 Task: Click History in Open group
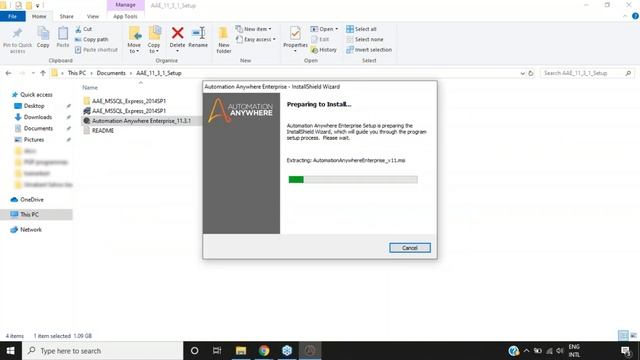tap(324, 49)
